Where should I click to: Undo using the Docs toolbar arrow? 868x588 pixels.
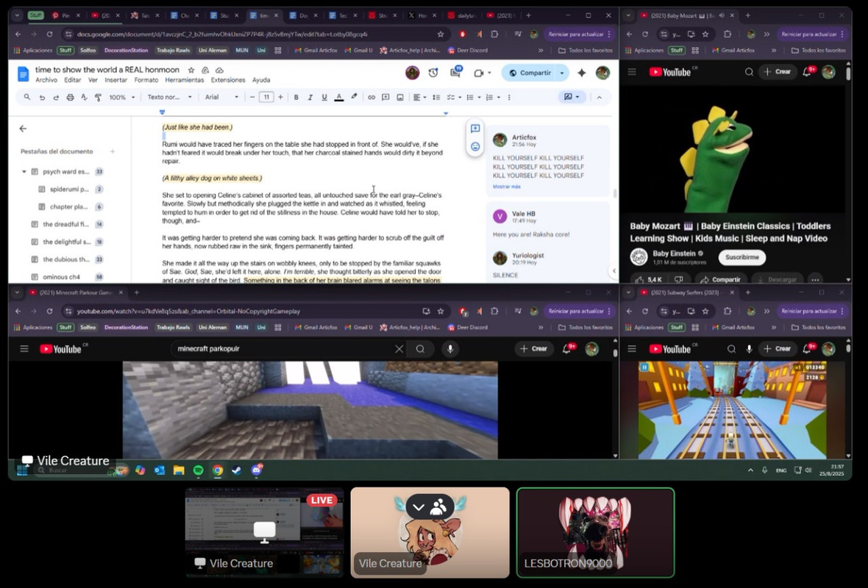click(x=41, y=97)
